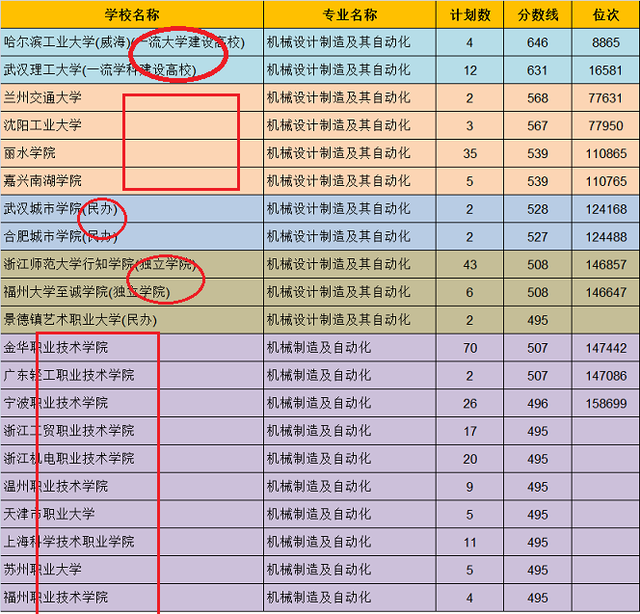Select the 上海科学技术职业学院 cell
This screenshot has width=640, height=614.
click(132, 542)
